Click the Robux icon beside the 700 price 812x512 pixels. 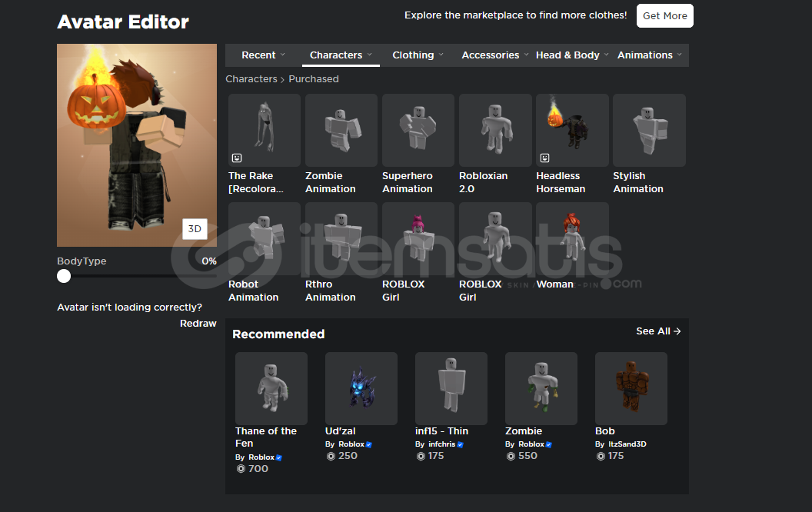click(241, 468)
